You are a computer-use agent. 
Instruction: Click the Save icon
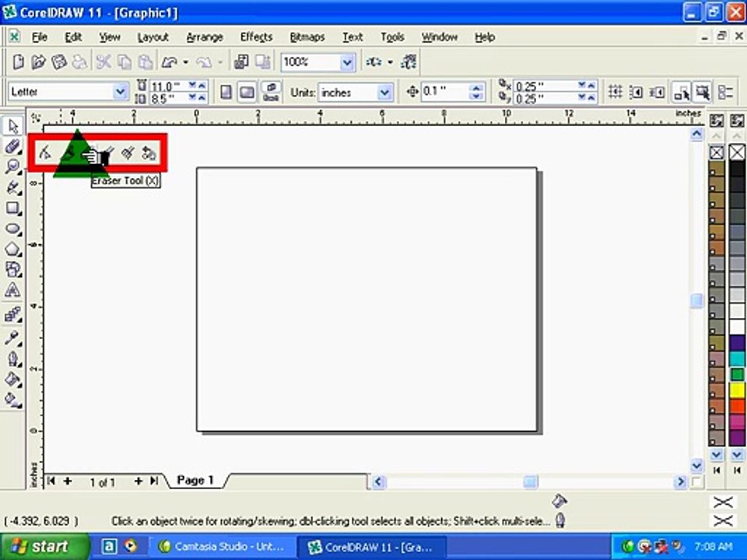click(59, 62)
